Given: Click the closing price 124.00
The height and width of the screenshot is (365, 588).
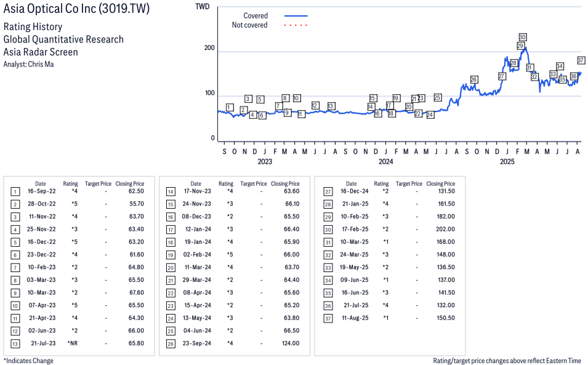Looking at the screenshot, I should point(291,343).
